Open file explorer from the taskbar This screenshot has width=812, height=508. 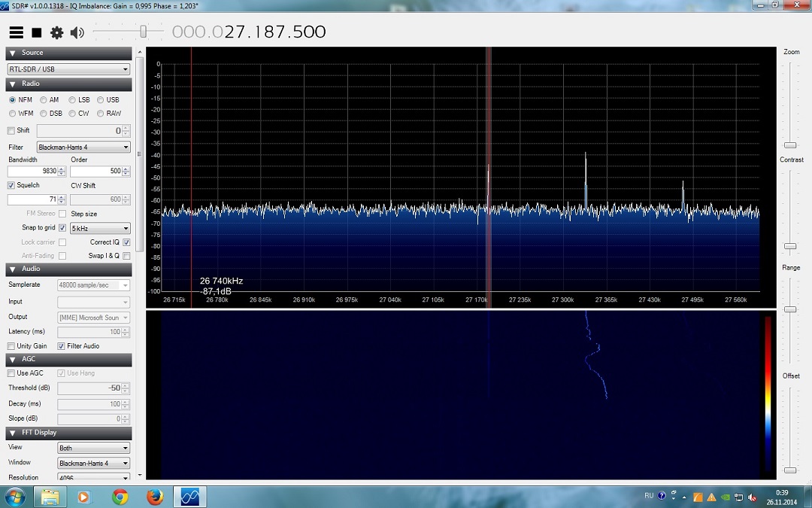pos(50,497)
